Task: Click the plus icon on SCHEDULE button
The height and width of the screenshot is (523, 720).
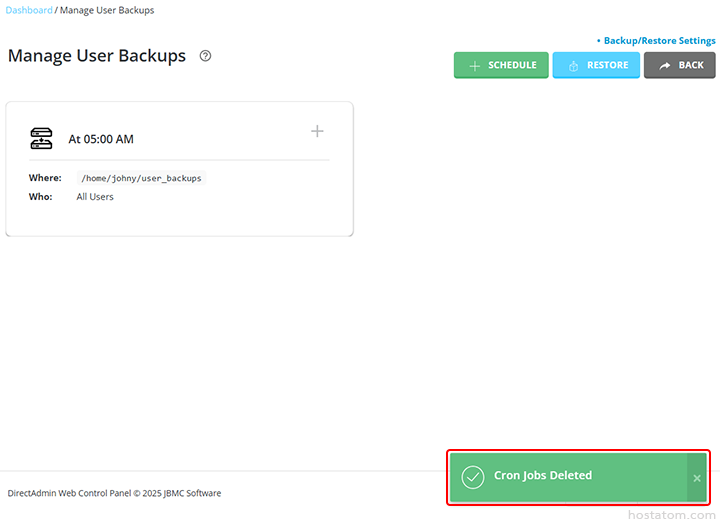Action: [x=475, y=66]
